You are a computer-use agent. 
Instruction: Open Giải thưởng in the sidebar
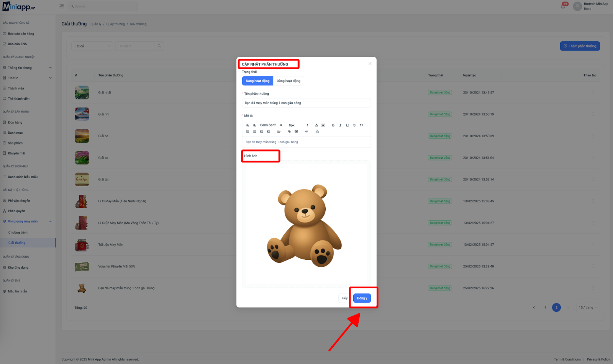click(x=17, y=243)
